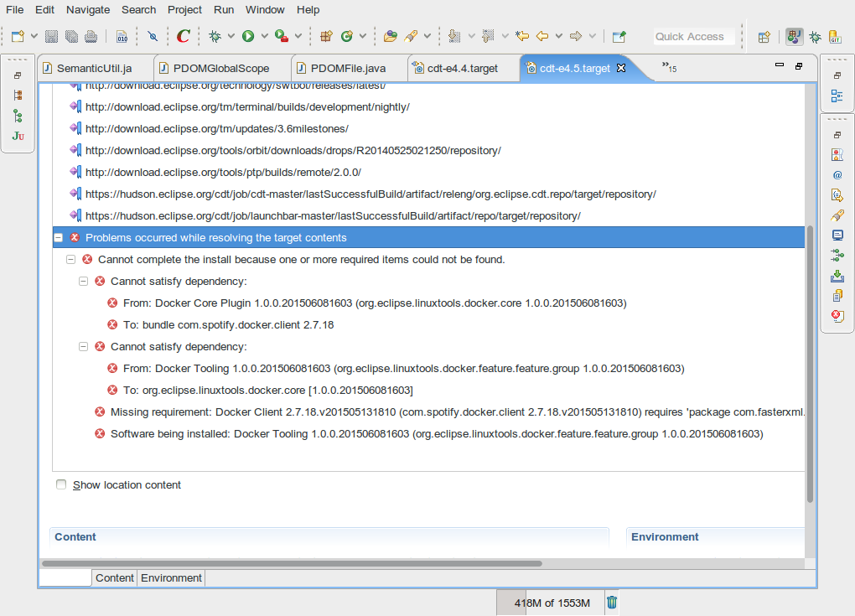This screenshot has height=616, width=855.
Task: Click the Search toolbar icon
Action: point(411,37)
